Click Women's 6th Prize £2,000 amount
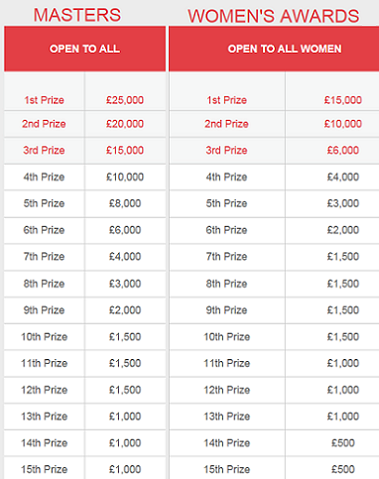 click(343, 230)
